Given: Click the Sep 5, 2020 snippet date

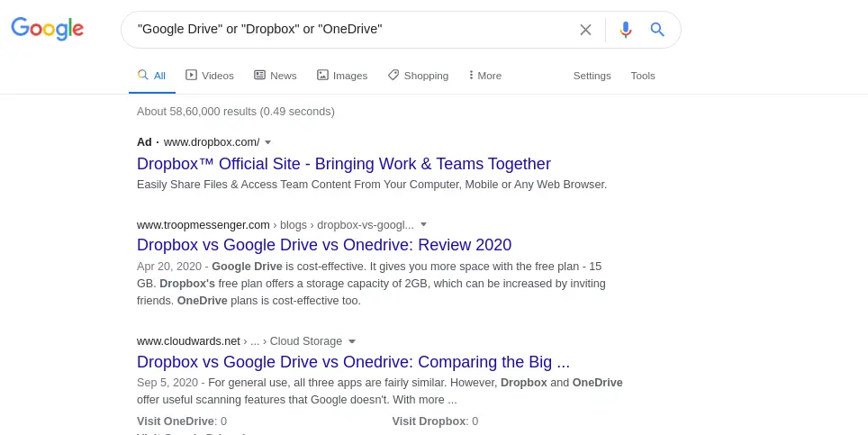Looking at the screenshot, I should click(167, 383).
